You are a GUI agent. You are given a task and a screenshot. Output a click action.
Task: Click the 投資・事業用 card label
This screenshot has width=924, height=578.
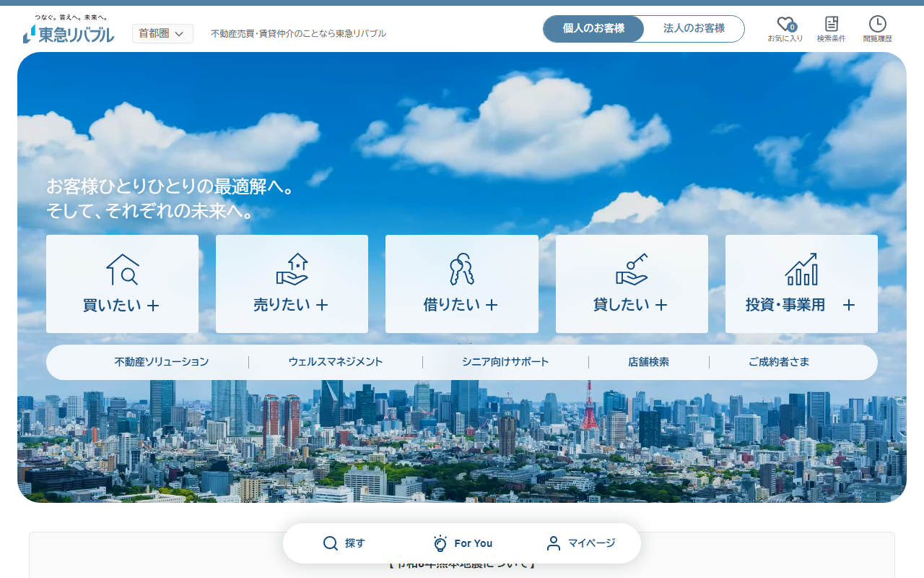785,306
